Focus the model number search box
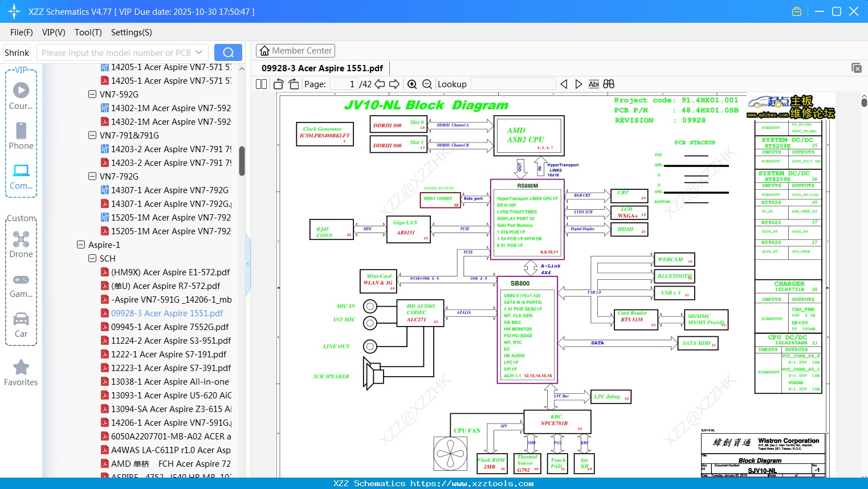 116,52
